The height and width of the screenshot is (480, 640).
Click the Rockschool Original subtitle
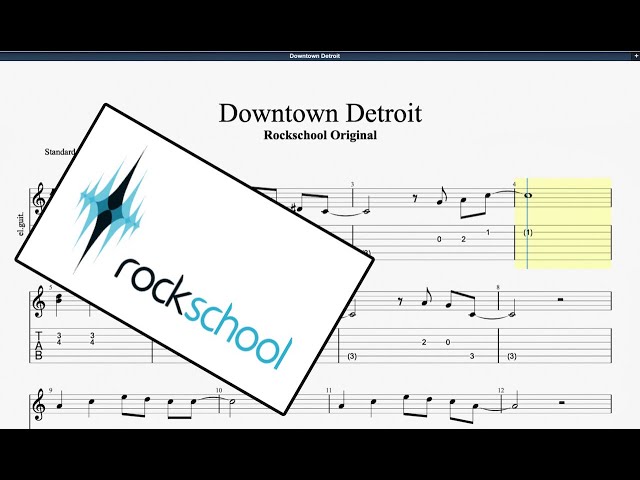(320, 135)
